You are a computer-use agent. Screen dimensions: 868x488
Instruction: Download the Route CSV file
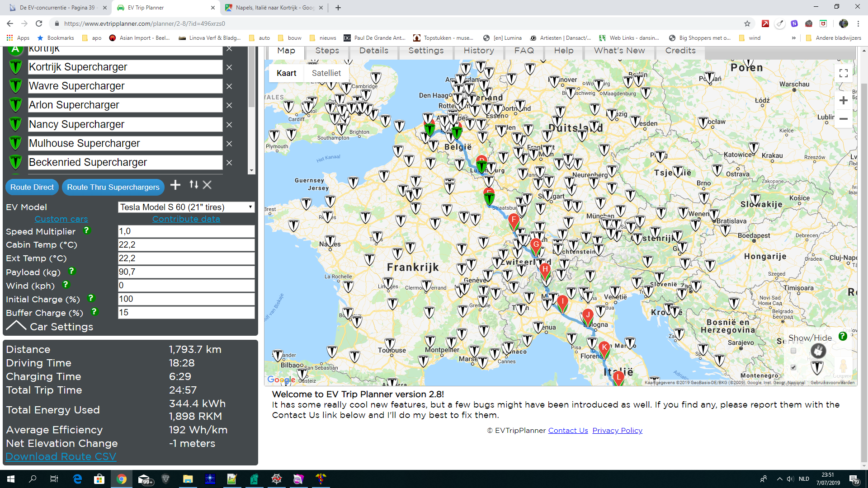[61, 456]
